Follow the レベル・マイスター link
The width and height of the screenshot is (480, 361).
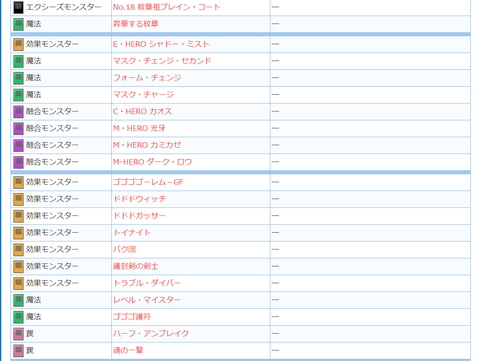point(147,300)
